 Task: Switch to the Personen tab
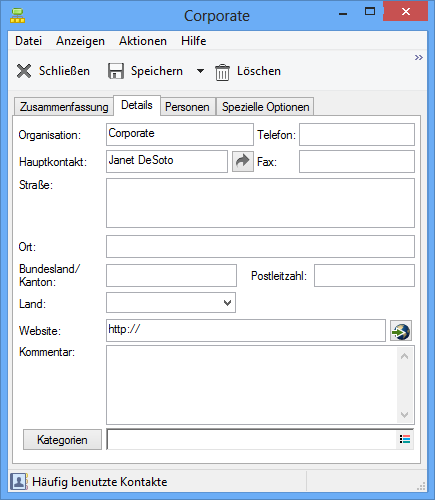187,107
